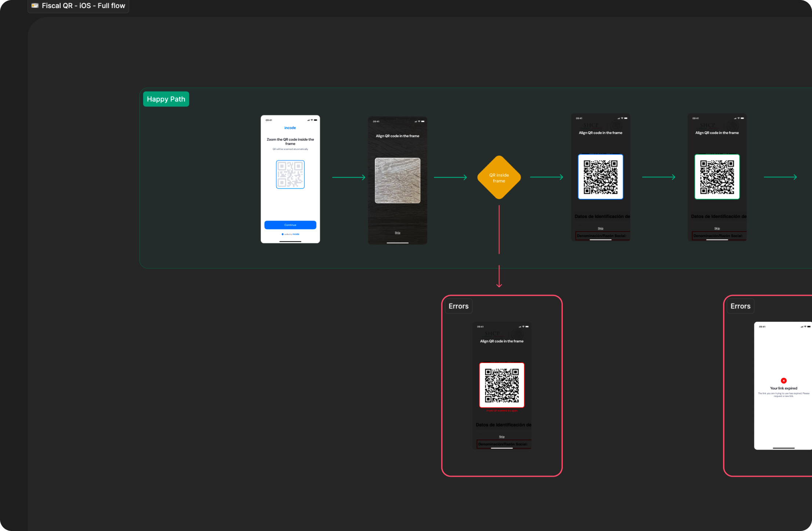
Task: Select the Errors label above the link expired screen
Action: pyautogui.click(x=740, y=306)
